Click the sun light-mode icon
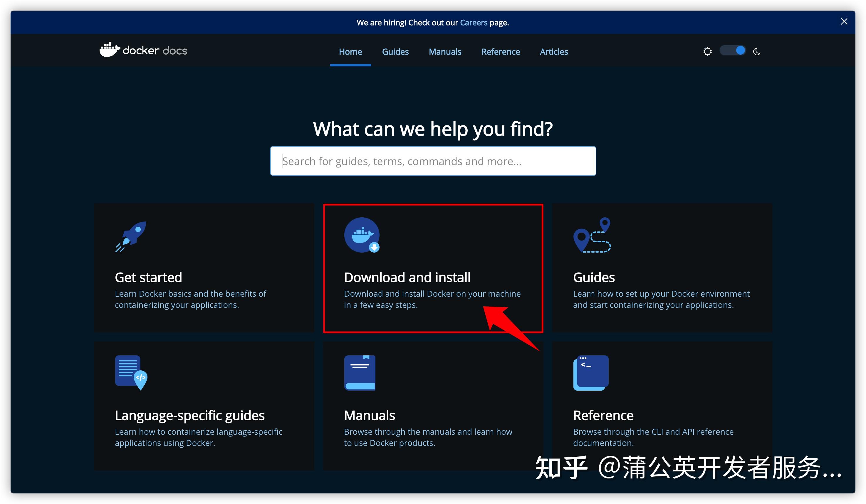 707,51
